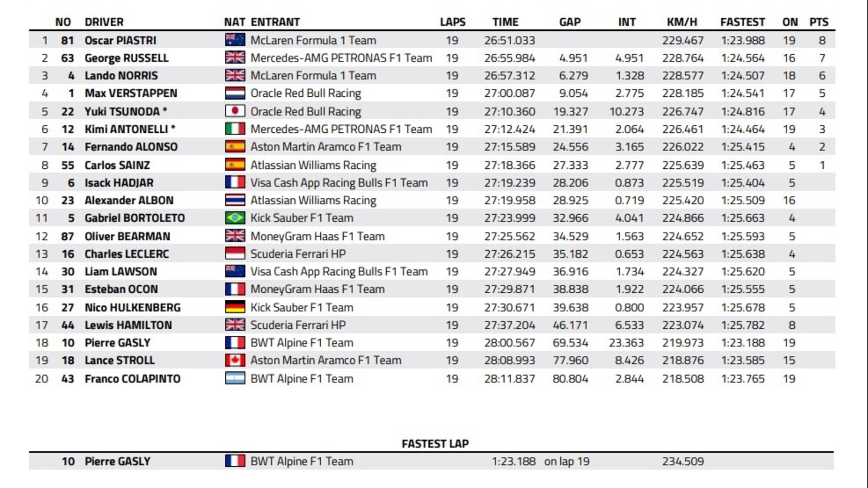The width and height of the screenshot is (868, 488).
Task: Select the FASTEST column header
Action: (742, 22)
